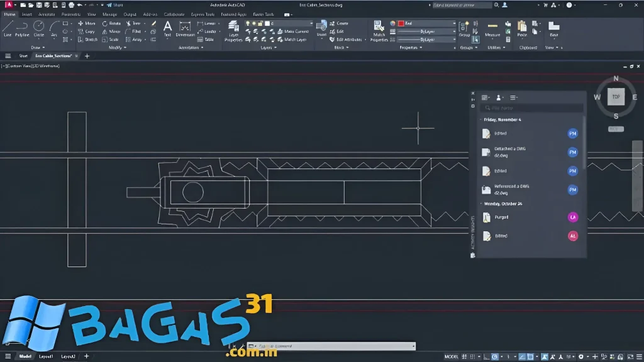The image size is (644, 362).
Task: Select the Line tool
Action: point(8,29)
